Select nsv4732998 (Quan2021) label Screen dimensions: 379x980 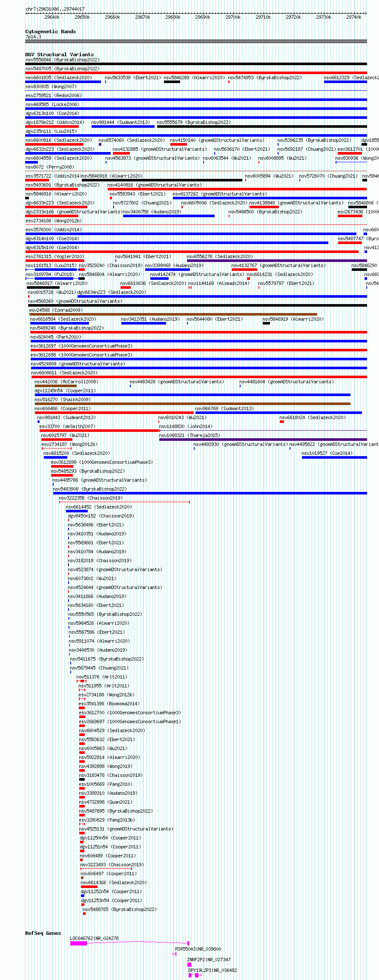coord(106,802)
